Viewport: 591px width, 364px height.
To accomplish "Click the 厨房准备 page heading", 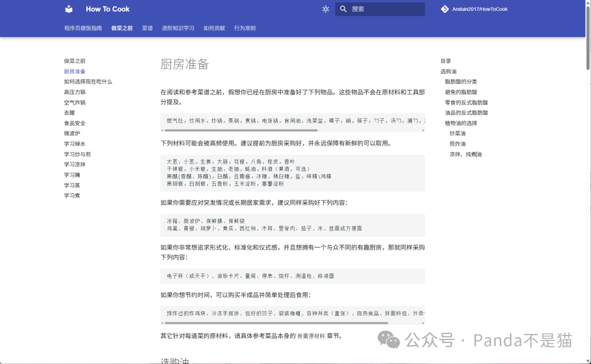I will [x=184, y=64].
